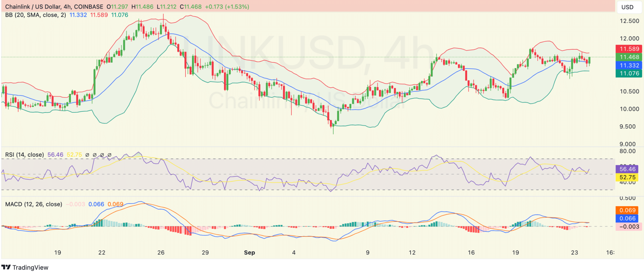The height and width of the screenshot is (272, 644).
Task: Click the RSI value 56.46 in legend
Action: click(x=55, y=155)
